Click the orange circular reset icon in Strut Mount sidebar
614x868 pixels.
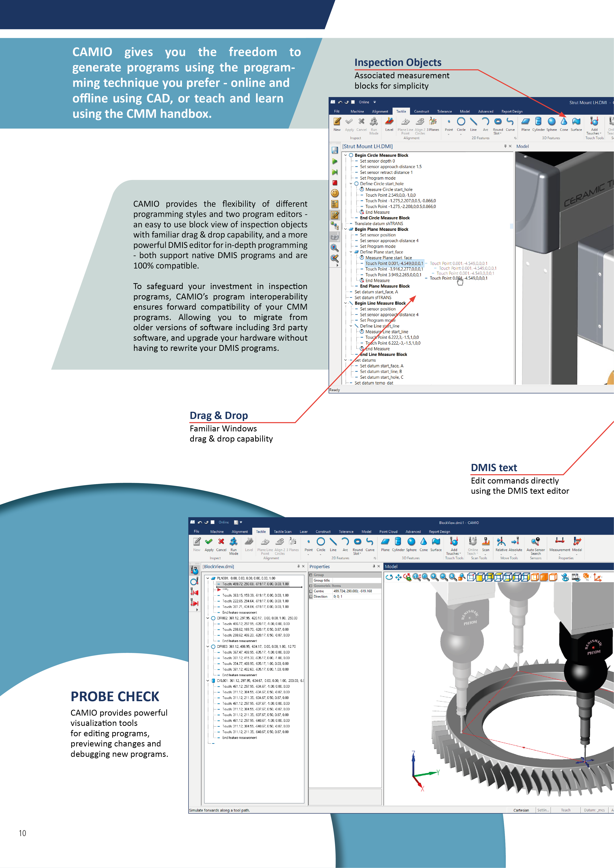point(335,193)
